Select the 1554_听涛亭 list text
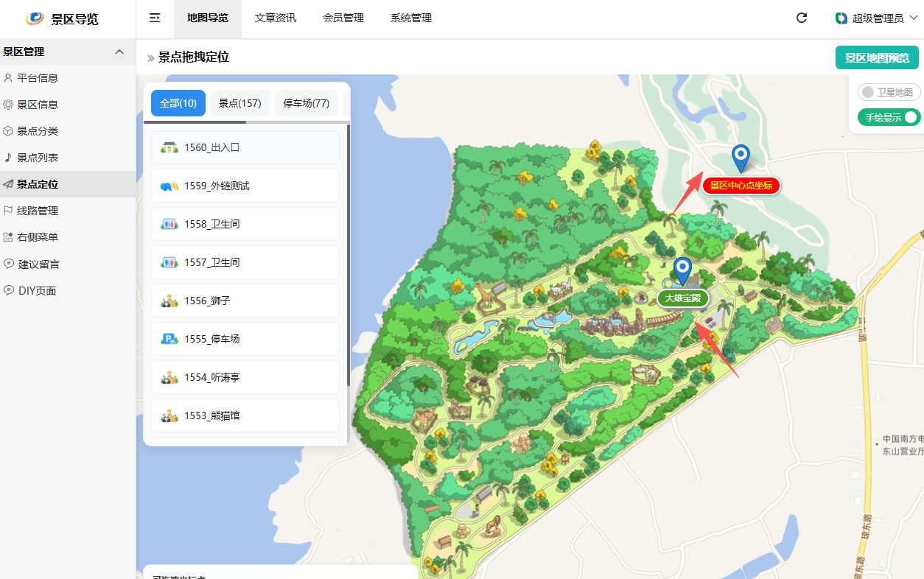 point(212,377)
